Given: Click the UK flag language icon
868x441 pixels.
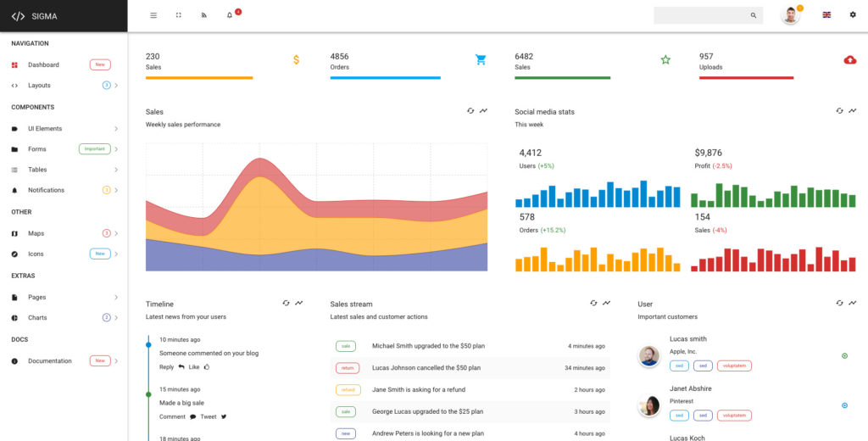Looking at the screenshot, I should point(826,15).
